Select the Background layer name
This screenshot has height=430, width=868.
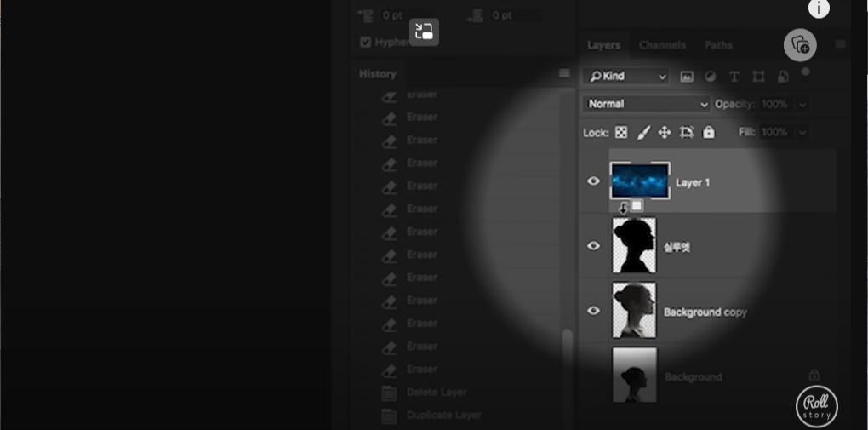click(x=693, y=377)
